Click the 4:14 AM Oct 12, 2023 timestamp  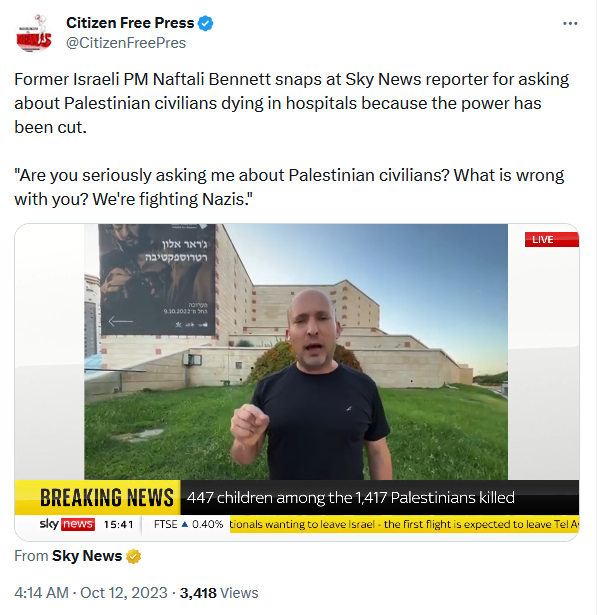click(91, 593)
